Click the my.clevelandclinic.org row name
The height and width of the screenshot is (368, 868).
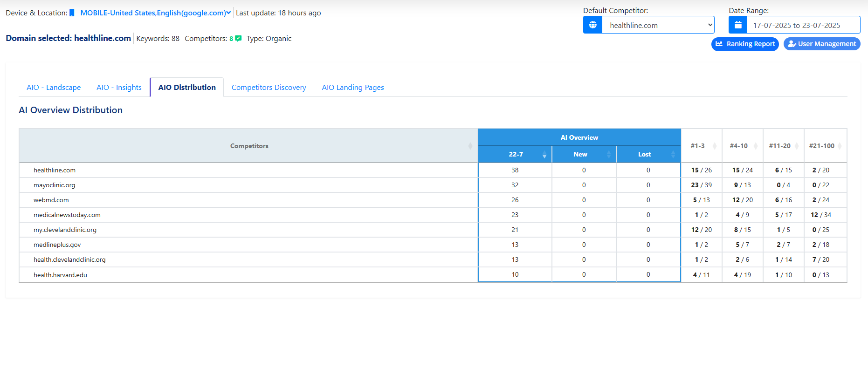pyautogui.click(x=65, y=230)
